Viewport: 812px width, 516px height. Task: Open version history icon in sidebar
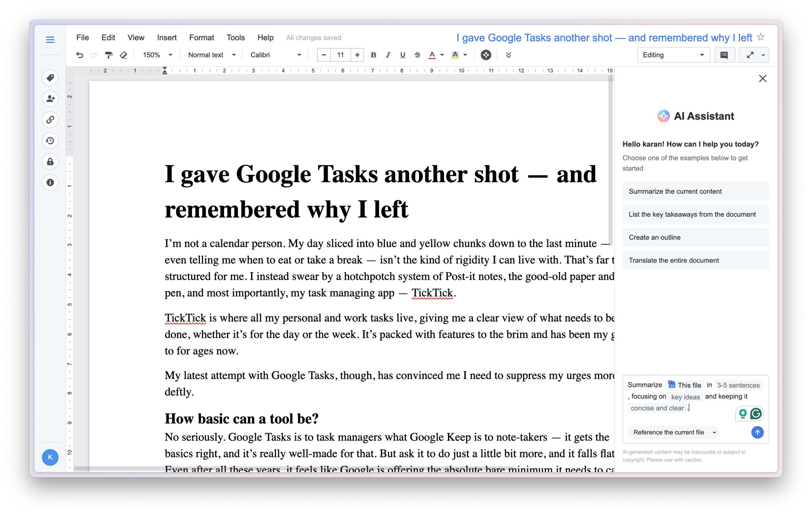(x=50, y=140)
